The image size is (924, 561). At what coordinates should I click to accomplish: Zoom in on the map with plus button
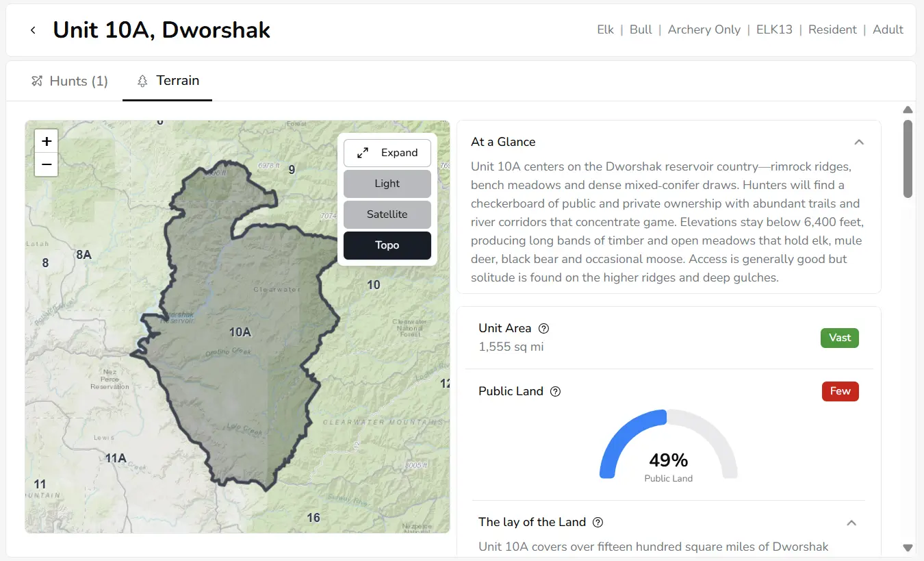coord(47,142)
